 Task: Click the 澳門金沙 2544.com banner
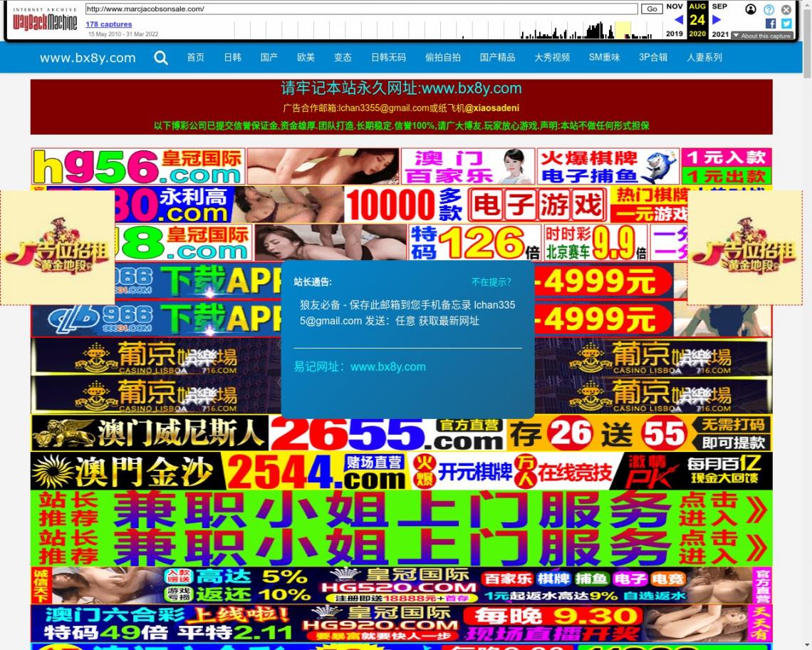click(x=401, y=471)
